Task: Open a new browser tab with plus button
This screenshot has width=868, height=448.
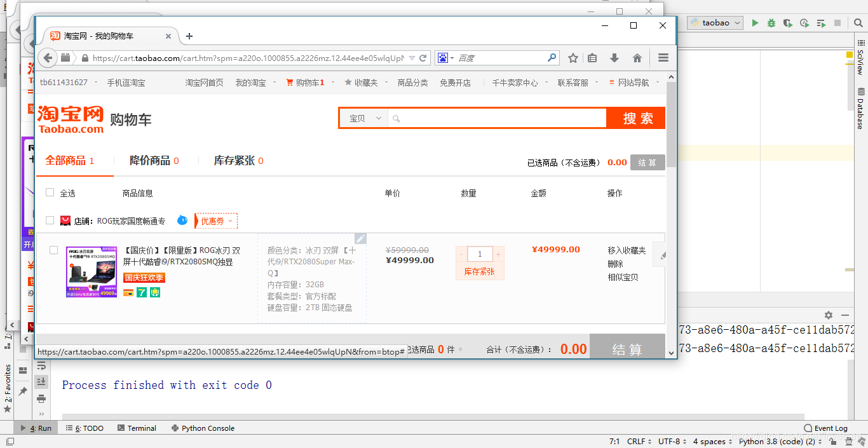Action: click(x=189, y=36)
